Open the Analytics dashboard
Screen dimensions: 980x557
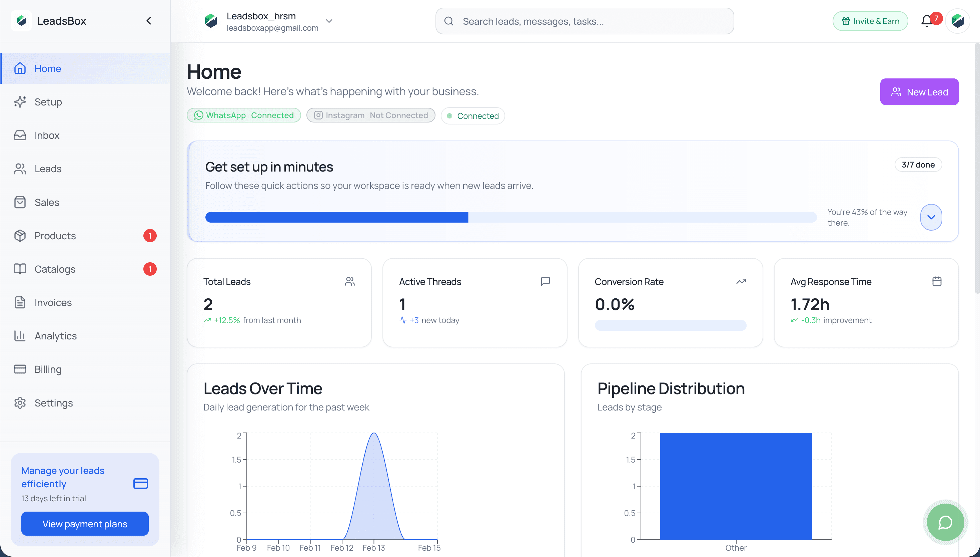[x=56, y=335]
